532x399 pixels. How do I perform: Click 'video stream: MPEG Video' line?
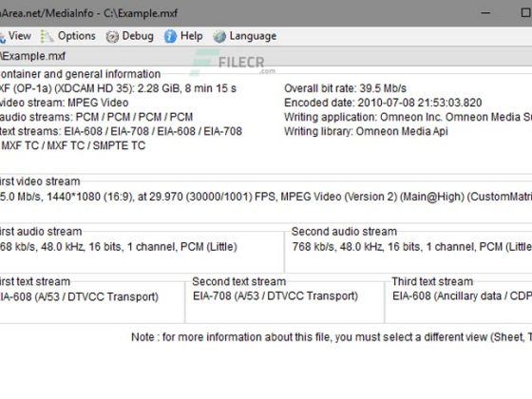point(65,103)
